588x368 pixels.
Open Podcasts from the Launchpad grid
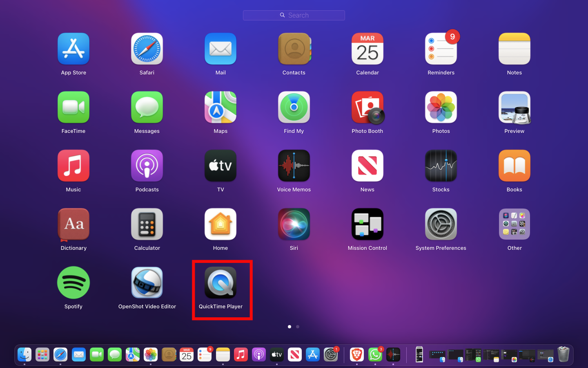(147, 166)
